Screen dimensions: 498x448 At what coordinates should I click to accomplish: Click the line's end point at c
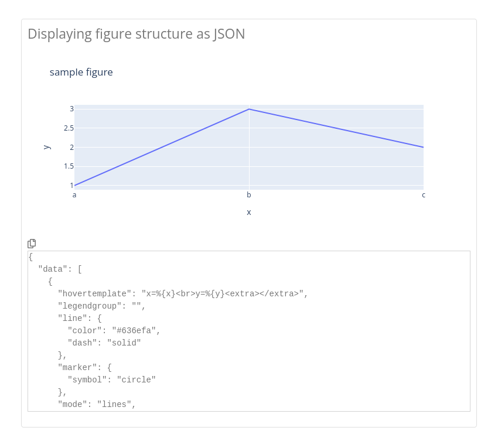[423, 147]
